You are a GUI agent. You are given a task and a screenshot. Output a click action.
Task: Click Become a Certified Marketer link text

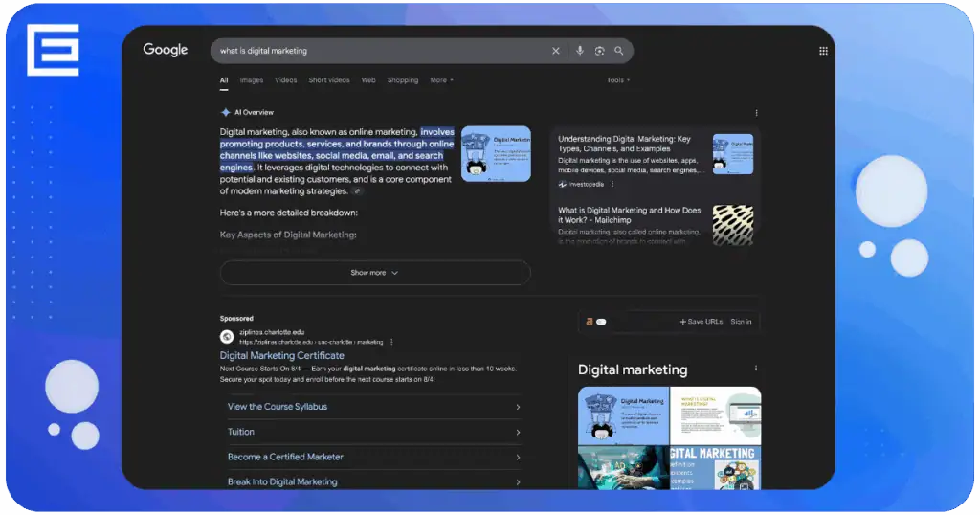pyautogui.click(x=285, y=457)
